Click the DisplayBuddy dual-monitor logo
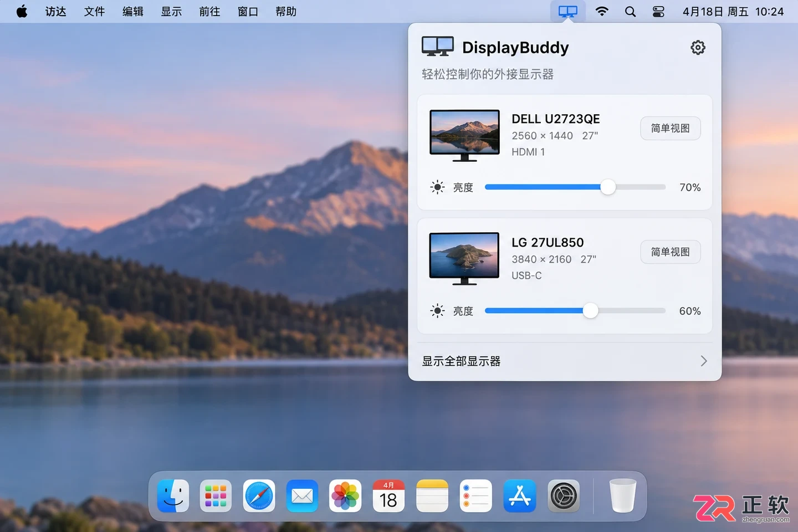This screenshot has width=798, height=532. tap(438, 47)
